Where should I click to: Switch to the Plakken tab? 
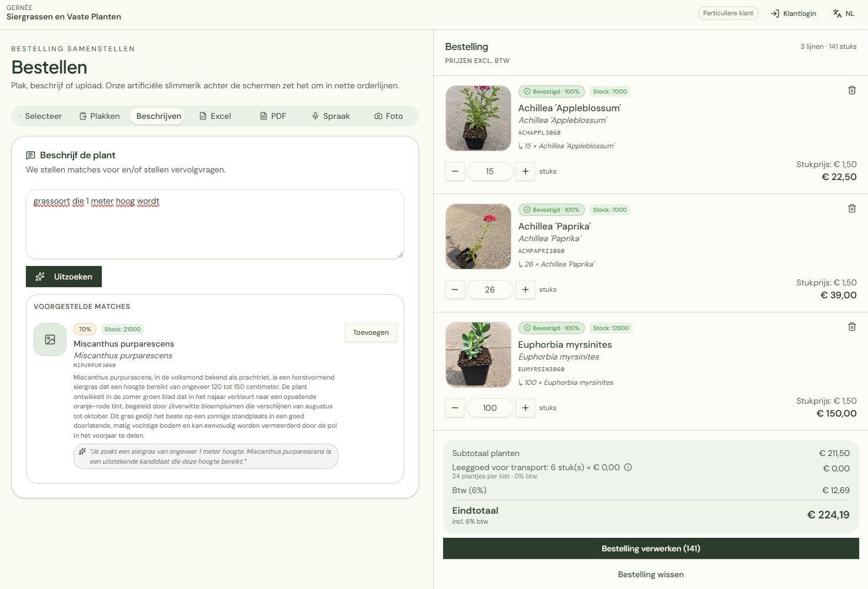click(x=99, y=116)
